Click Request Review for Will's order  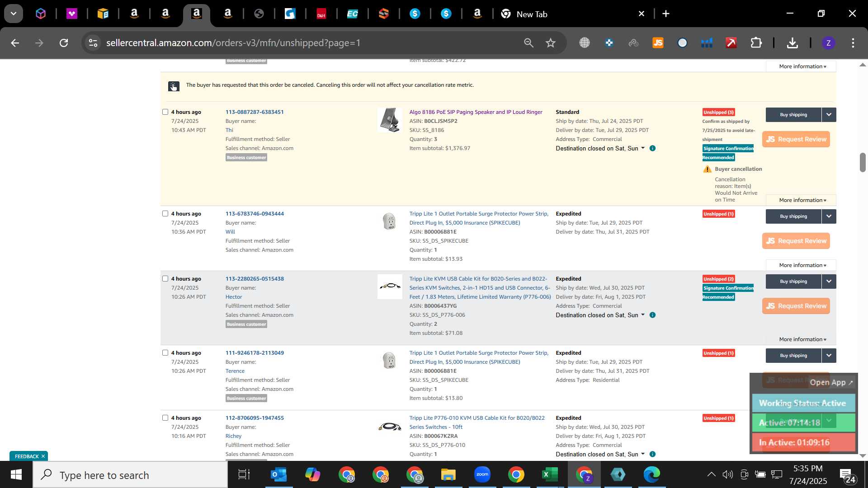click(x=796, y=241)
